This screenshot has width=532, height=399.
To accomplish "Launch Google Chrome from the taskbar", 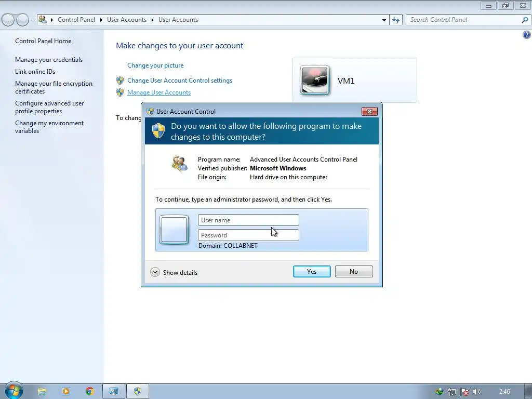I will (x=89, y=391).
